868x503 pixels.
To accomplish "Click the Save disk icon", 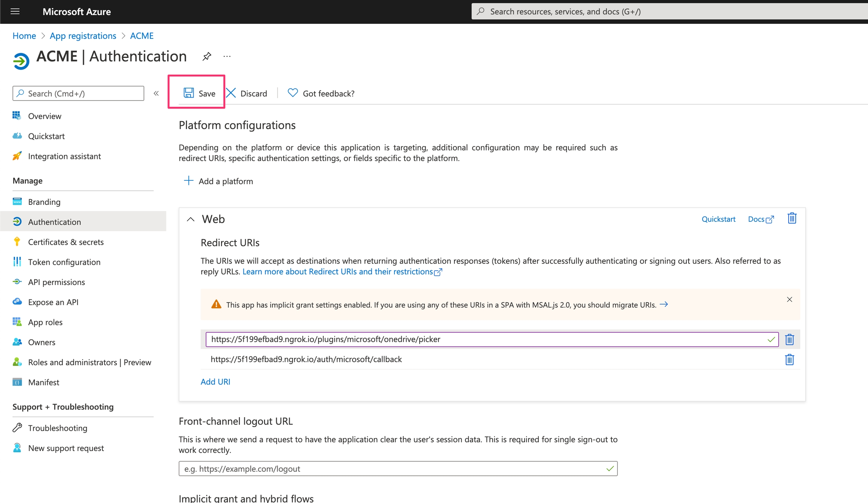I will click(x=188, y=93).
